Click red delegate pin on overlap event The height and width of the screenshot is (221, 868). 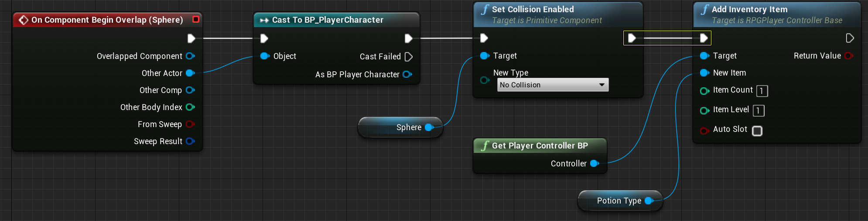point(196,19)
